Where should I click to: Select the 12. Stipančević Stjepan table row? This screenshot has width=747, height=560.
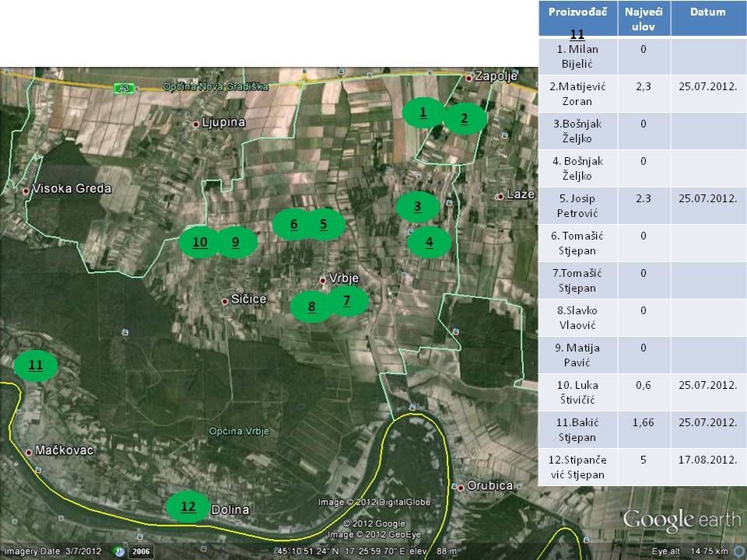(x=577, y=467)
